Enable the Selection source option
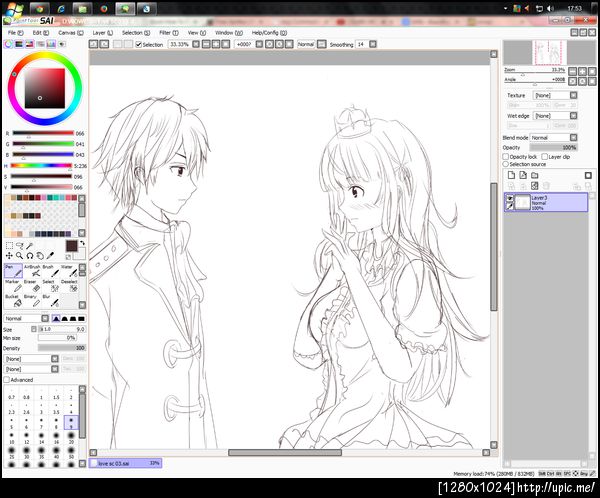 (x=505, y=164)
